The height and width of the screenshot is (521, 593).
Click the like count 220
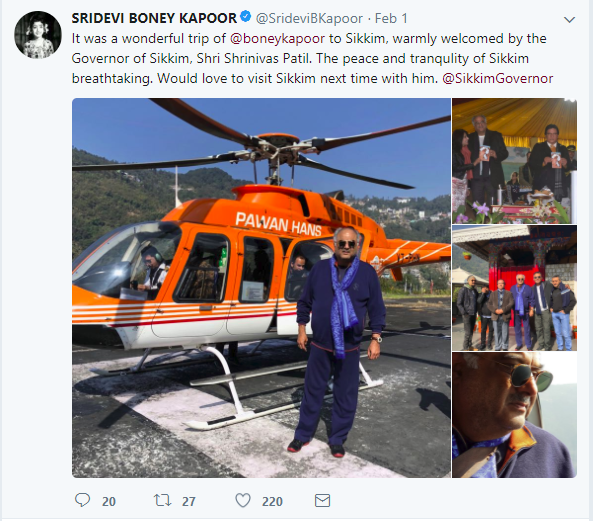coord(272,502)
